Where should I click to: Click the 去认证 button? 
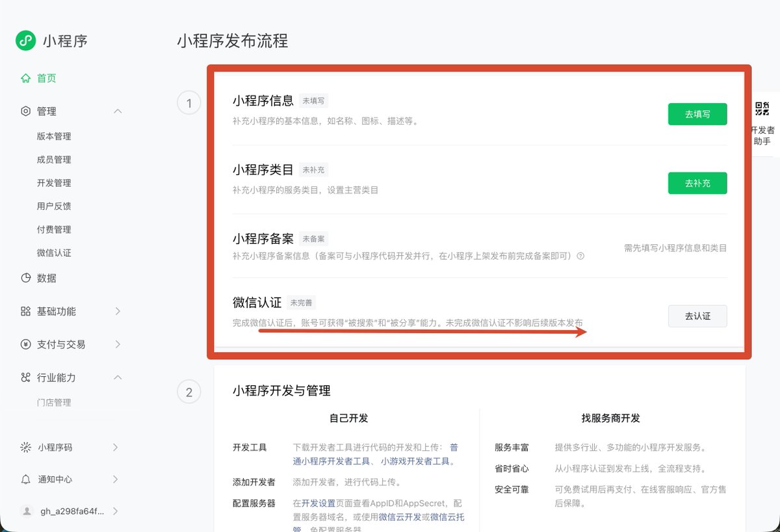pyautogui.click(x=697, y=316)
